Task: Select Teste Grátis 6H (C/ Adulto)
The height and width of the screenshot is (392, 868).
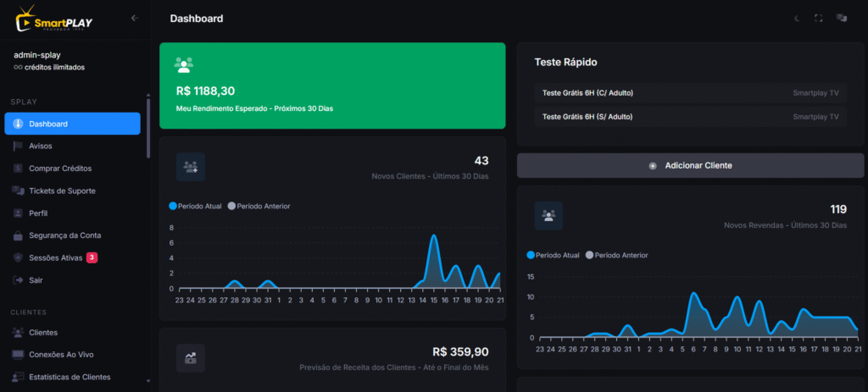Action: (x=690, y=93)
